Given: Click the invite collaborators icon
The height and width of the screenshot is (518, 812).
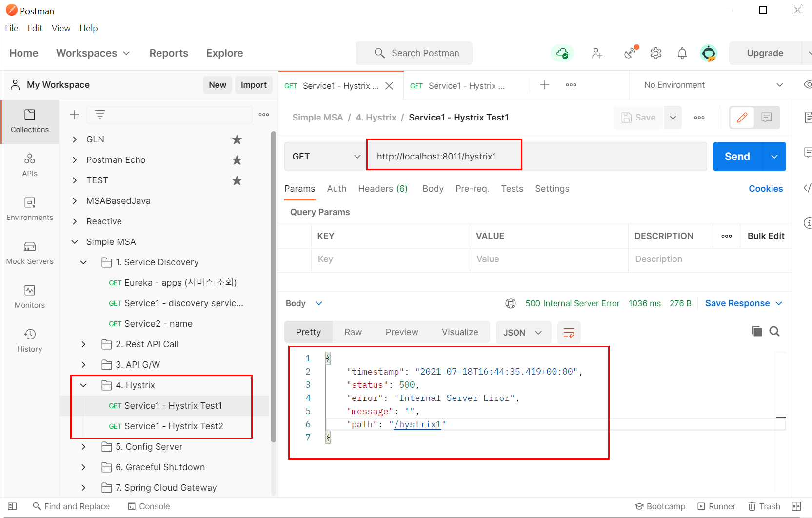Looking at the screenshot, I should pyautogui.click(x=597, y=53).
